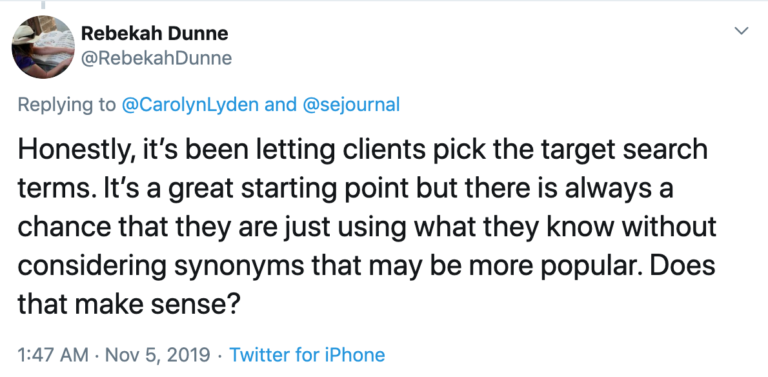Click the word 'considering' in tweet

pos(93,266)
